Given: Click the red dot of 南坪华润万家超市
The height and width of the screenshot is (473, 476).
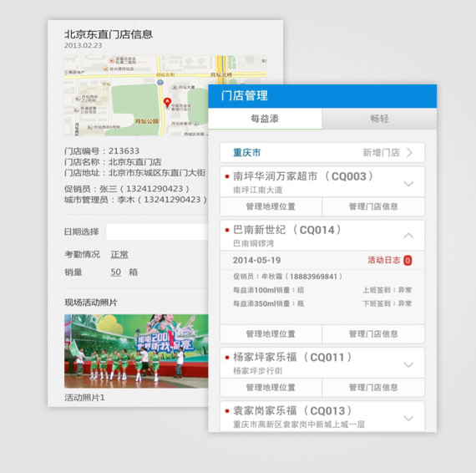Looking at the screenshot, I should click(x=227, y=176).
